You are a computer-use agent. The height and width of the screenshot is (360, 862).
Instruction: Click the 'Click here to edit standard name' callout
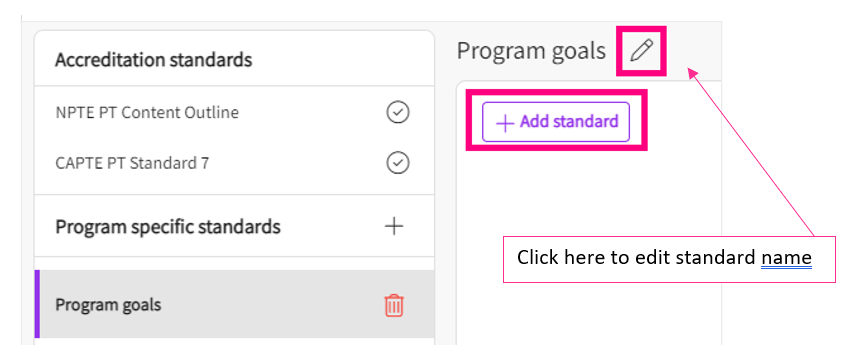pos(669,259)
